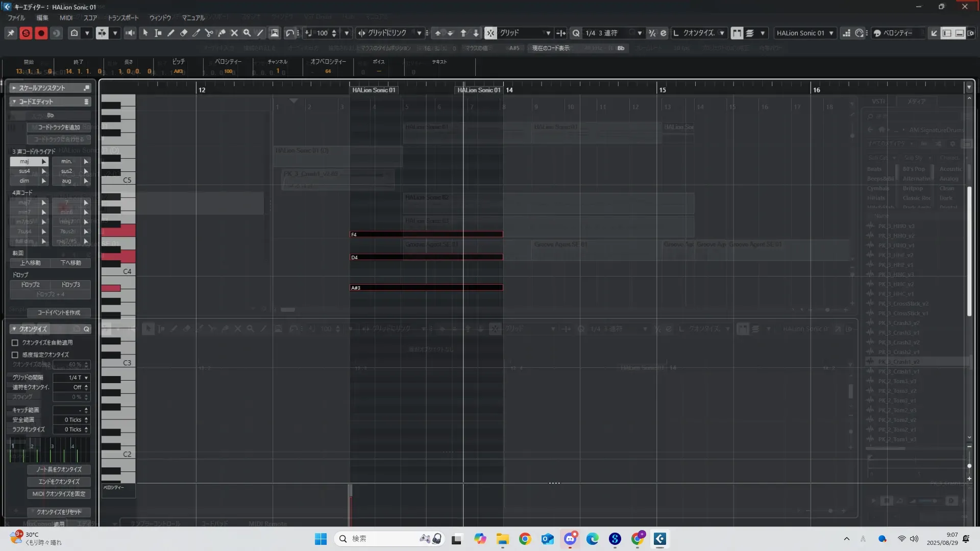Select the Zoom magnifier tool
The height and width of the screenshot is (551, 980).
tap(247, 33)
